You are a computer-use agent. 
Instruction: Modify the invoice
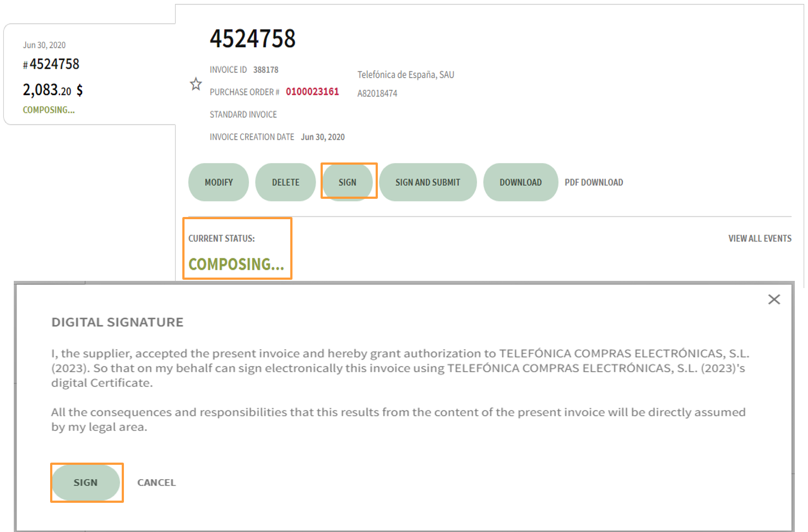click(x=218, y=182)
